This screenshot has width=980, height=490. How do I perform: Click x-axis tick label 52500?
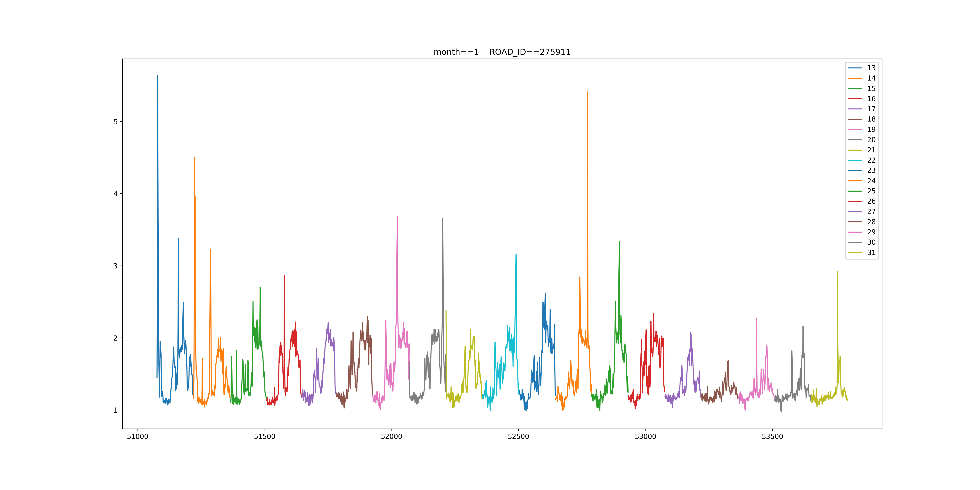click(519, 437)
